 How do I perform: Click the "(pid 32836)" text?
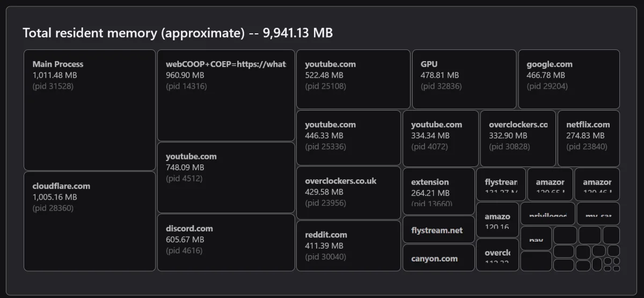tap(441, 86)
